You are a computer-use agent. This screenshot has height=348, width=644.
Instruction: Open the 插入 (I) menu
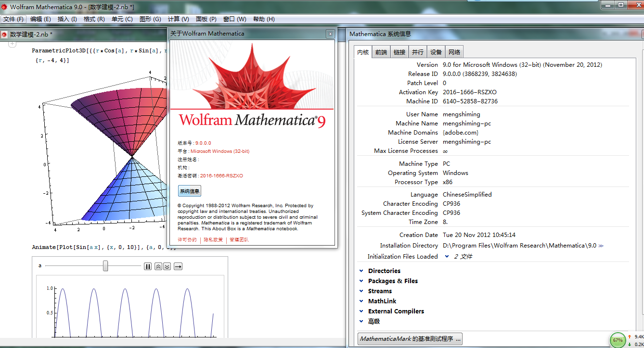(67, 19)
